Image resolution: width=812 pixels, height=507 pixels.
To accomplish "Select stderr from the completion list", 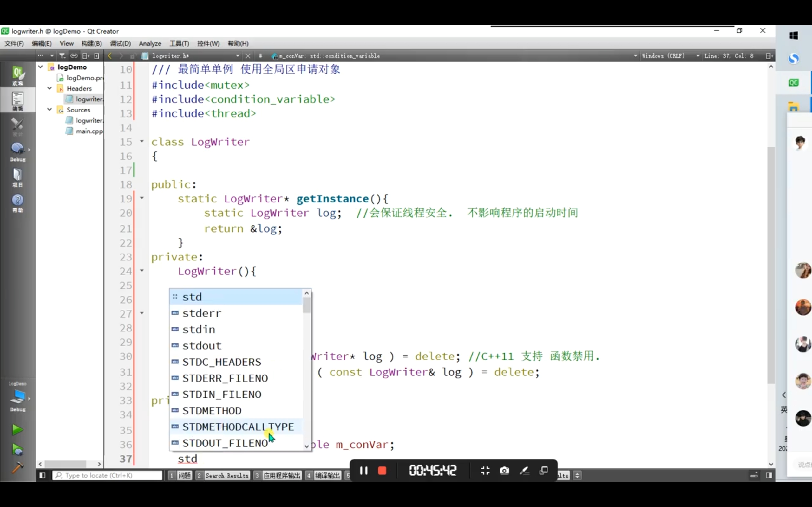I will coord(202,313).
